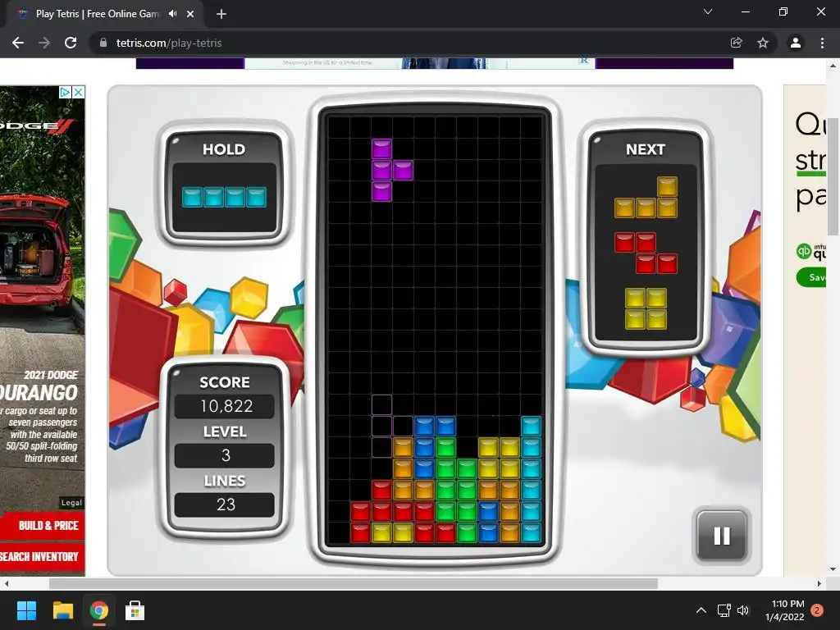Reload the Tetris page

click(x=71, y=43)
